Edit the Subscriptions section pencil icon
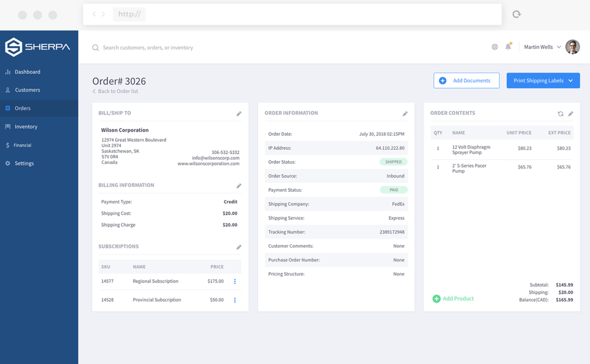This screenshot has height=364, width=590. click(x=239, y=247)
